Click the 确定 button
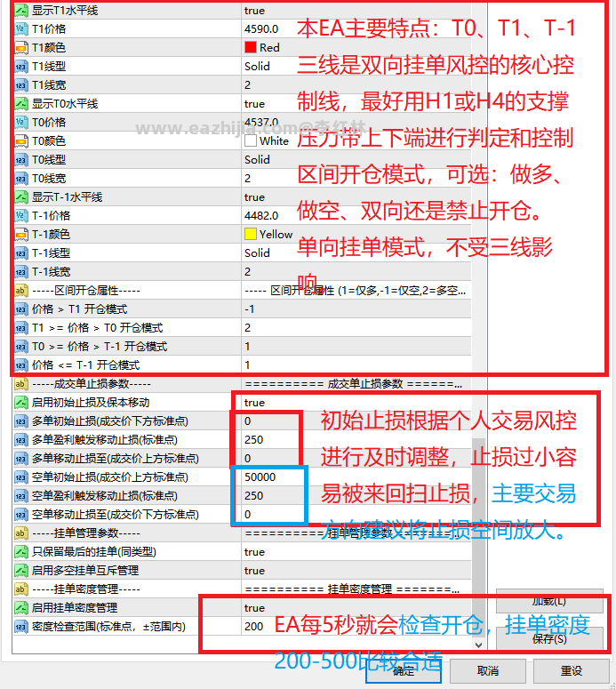Image resolution: width=616 pixels, height=689 pixels. (x=404, y=671)
